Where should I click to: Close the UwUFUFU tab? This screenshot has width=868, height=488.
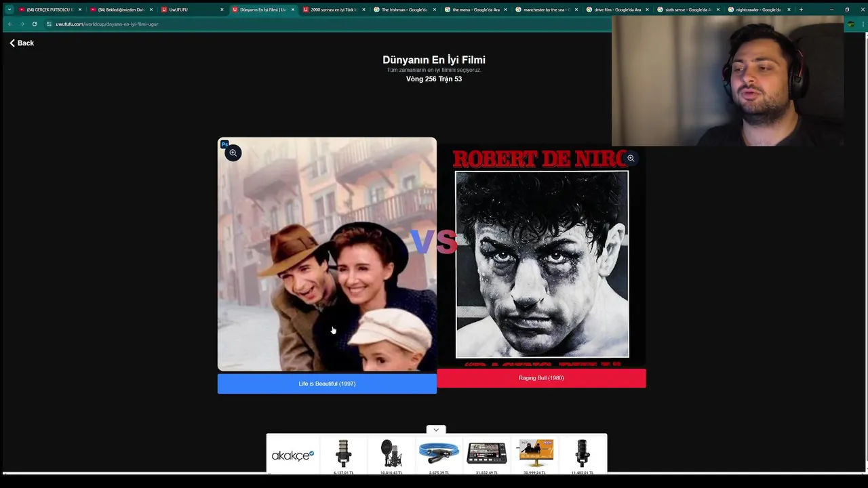coord(222,9)
